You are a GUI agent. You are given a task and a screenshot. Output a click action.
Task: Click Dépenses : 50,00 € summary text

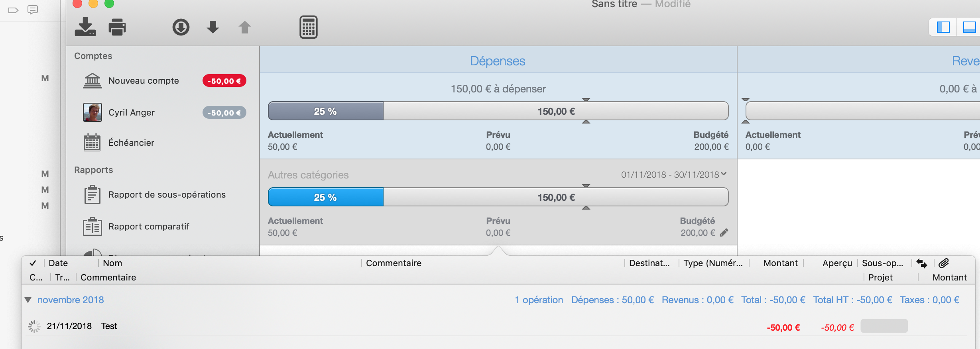click(612, 300)
